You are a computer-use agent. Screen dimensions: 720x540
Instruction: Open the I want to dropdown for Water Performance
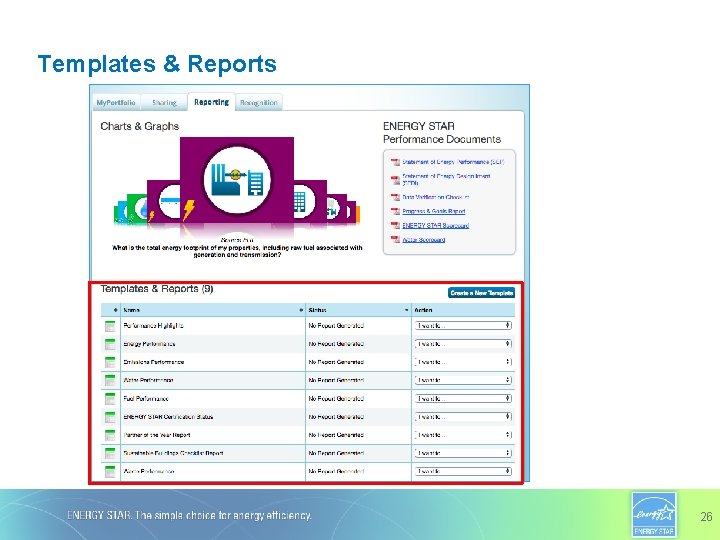pyautogui.click(x=463, y=380)
